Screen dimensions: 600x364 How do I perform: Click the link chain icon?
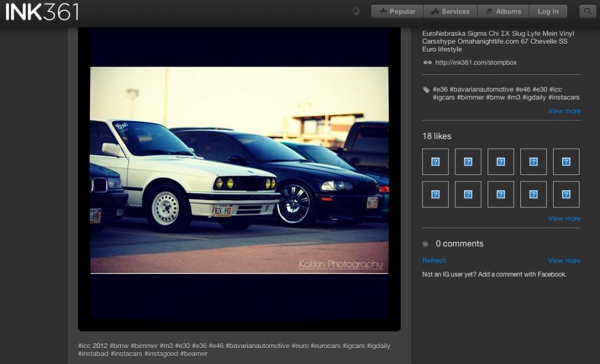427,63
